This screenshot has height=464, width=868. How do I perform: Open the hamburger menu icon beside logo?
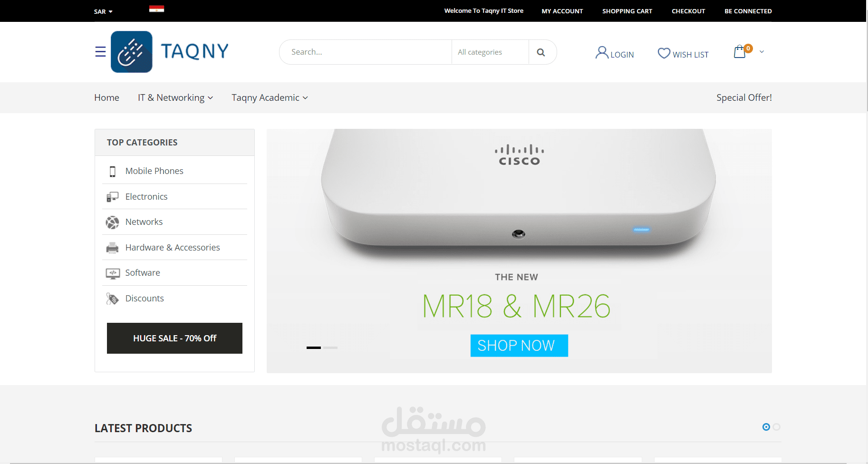(100, 51)
